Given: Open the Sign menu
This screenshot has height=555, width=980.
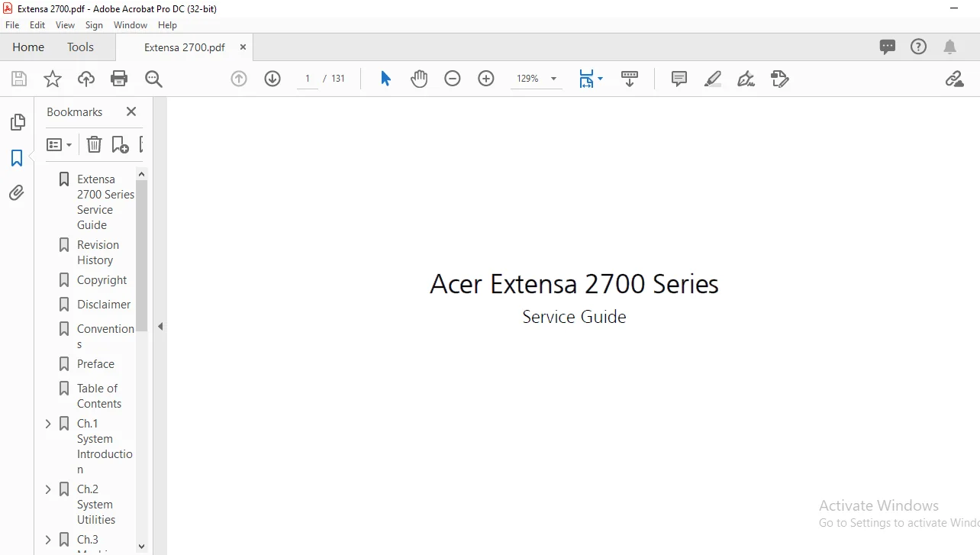Looking at the screenshot, I should click(94, 25).
